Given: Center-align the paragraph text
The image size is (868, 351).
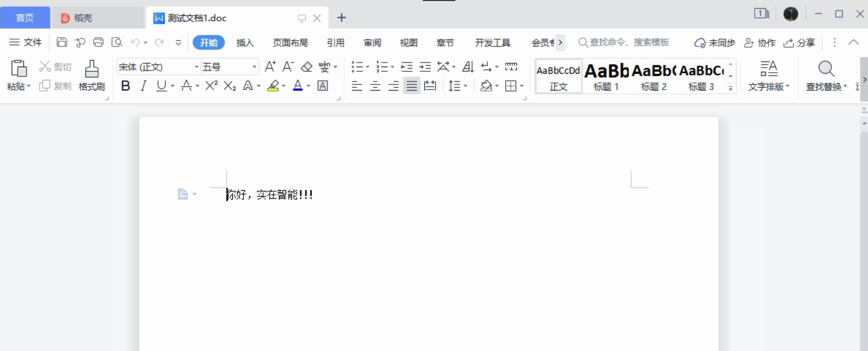Looking at the screenshot, I should tap(375, 86).
